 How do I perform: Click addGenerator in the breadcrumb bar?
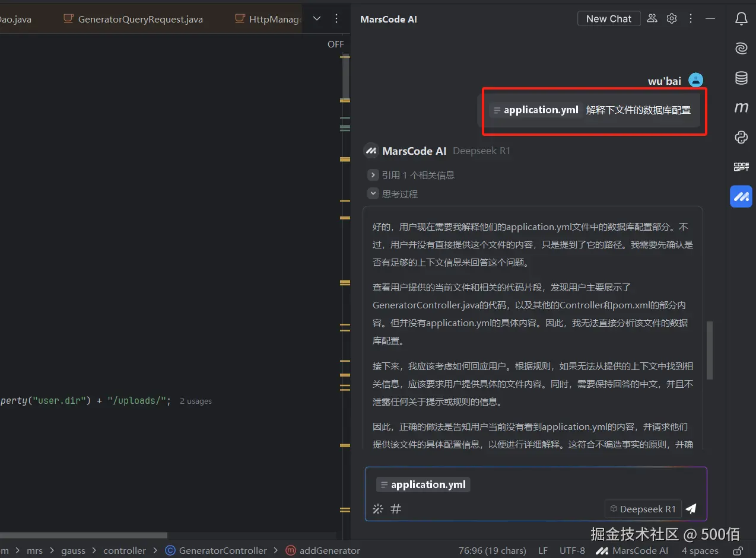coord(330,550)
